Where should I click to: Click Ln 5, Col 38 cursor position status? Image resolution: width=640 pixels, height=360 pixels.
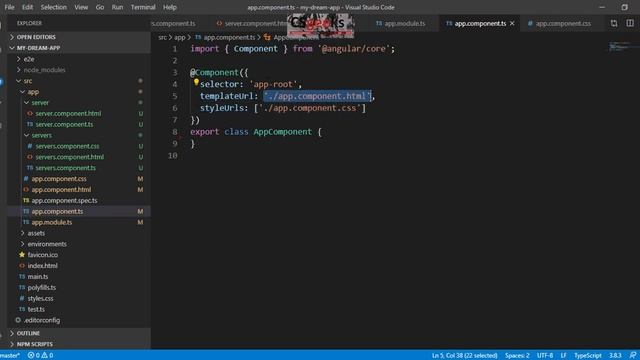tap(464, 356)
